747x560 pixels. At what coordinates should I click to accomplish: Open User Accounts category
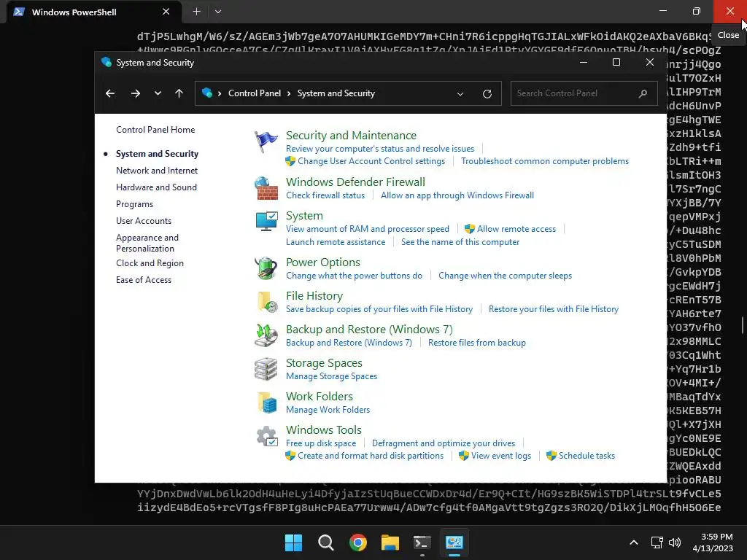pos(144,220)
